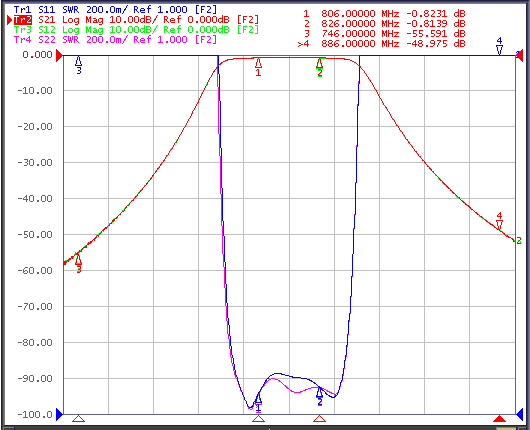Viewport: 530px width, 430px height.
Task: Click blue reference arrow at bottom right
Action: [x=520, y=414]
